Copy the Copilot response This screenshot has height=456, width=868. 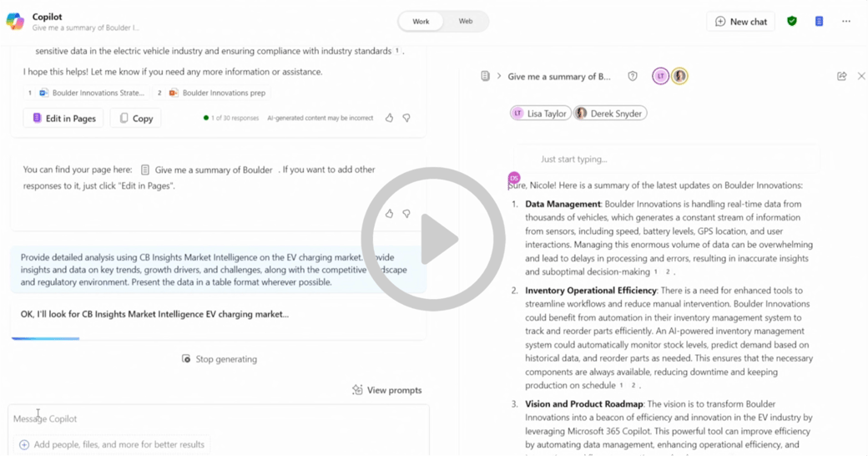click(x=135, y=118)
